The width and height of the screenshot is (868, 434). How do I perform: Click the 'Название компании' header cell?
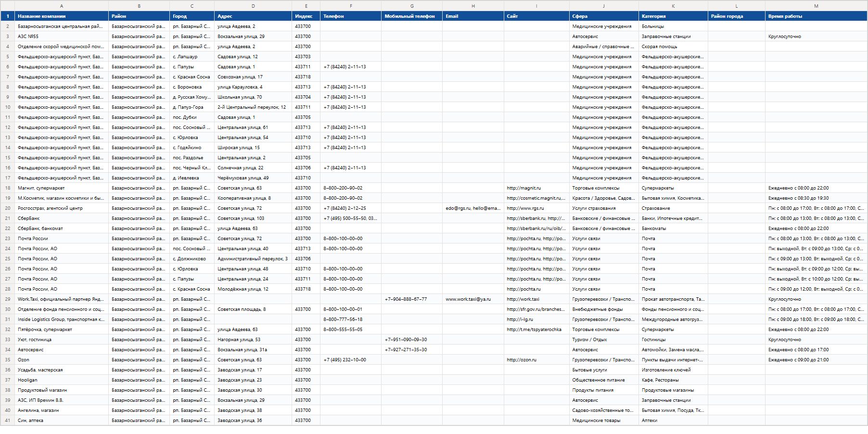pyautogui.click(x=62, y=16)
